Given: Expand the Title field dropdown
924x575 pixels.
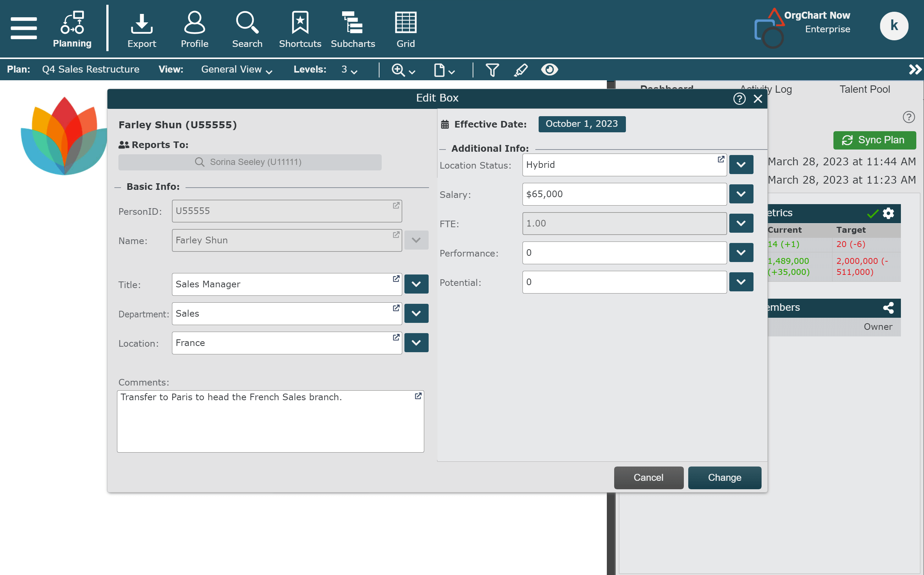Looking at the screenshot, I should (x=415, y=284).
